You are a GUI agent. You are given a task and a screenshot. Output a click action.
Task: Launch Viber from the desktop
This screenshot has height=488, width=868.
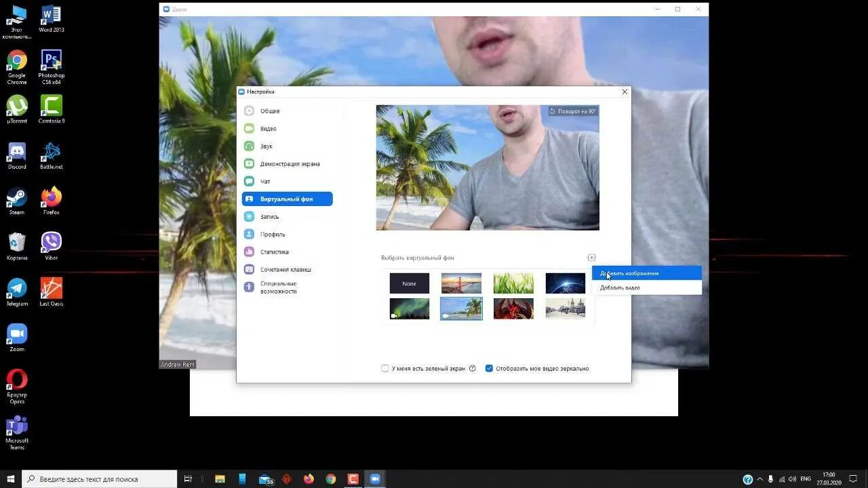click(52, 247)
